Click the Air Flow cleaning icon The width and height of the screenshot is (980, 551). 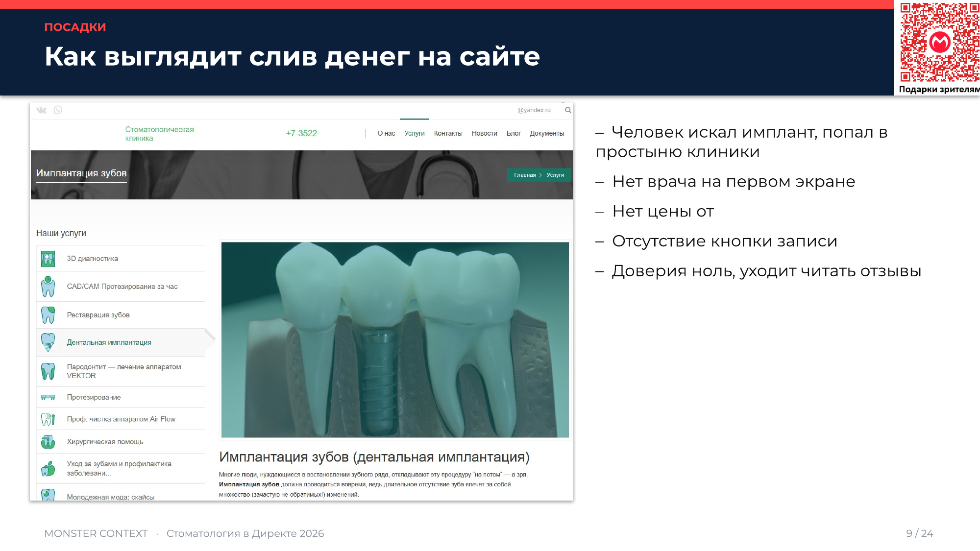(48, 419)
